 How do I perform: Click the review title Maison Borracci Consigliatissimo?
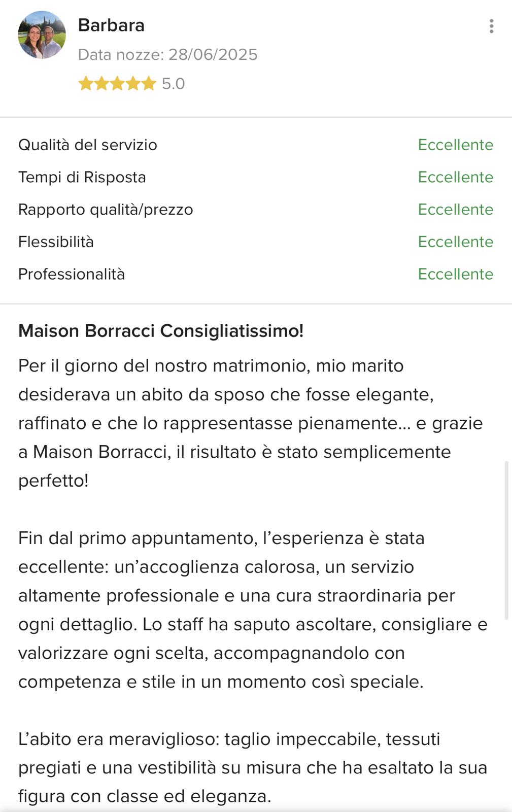(161, 331)
